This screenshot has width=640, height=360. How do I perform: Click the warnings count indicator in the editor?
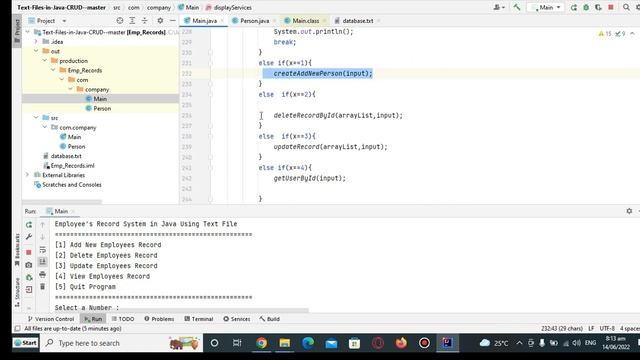[605, 33]
